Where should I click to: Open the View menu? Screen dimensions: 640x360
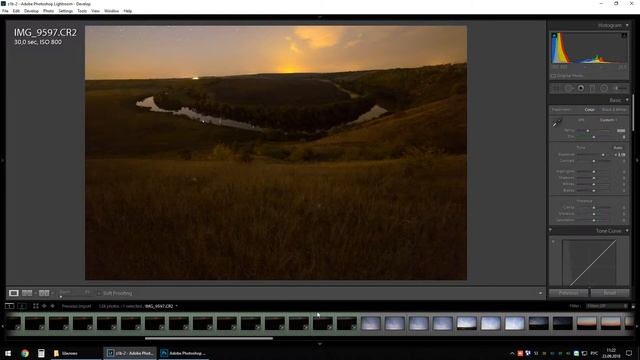tap(95, 11)
